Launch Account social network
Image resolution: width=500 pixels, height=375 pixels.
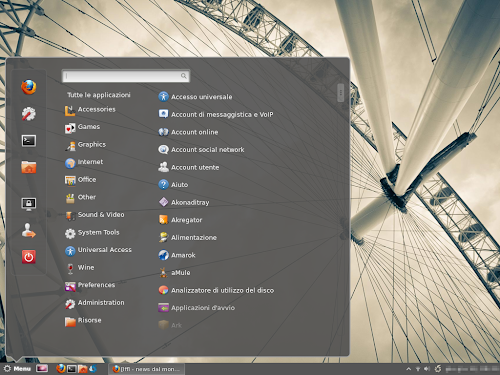tap(201, 150)
